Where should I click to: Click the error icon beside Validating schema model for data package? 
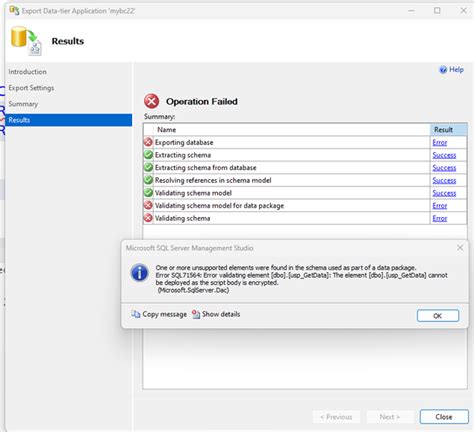tap(148, 206)
